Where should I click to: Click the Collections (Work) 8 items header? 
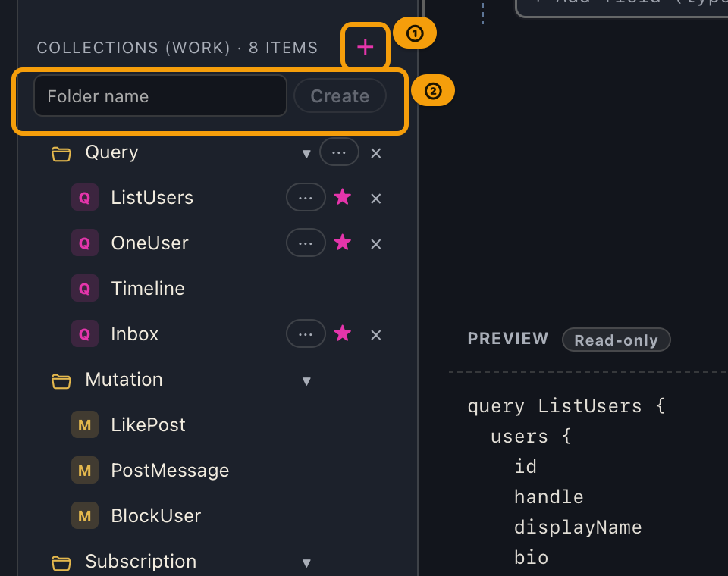coord(177,47)
